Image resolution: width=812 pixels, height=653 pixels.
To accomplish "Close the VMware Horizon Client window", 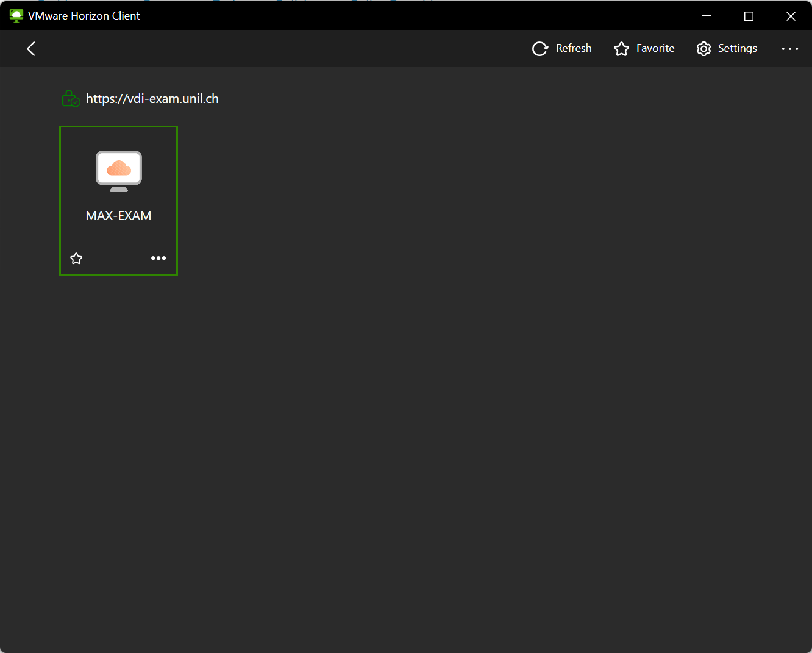I will tap(791, 16).
